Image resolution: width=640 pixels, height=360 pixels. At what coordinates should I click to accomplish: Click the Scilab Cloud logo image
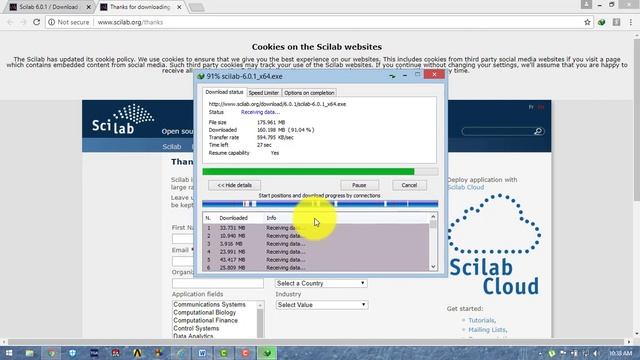[x=494, y=244]
